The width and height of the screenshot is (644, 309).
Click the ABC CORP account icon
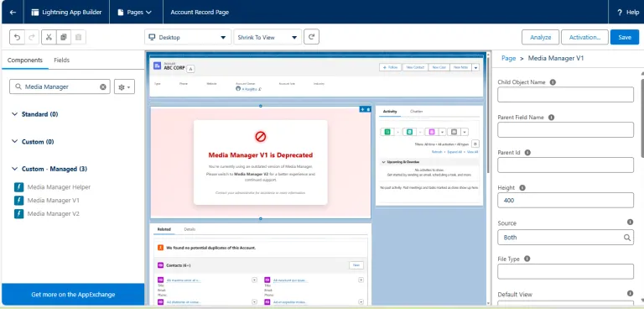click(158, 65)
